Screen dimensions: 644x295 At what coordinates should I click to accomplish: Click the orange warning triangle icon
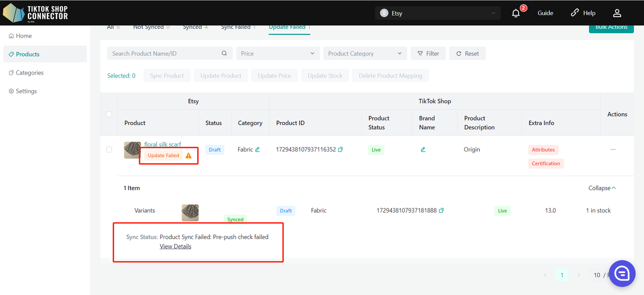189,156
